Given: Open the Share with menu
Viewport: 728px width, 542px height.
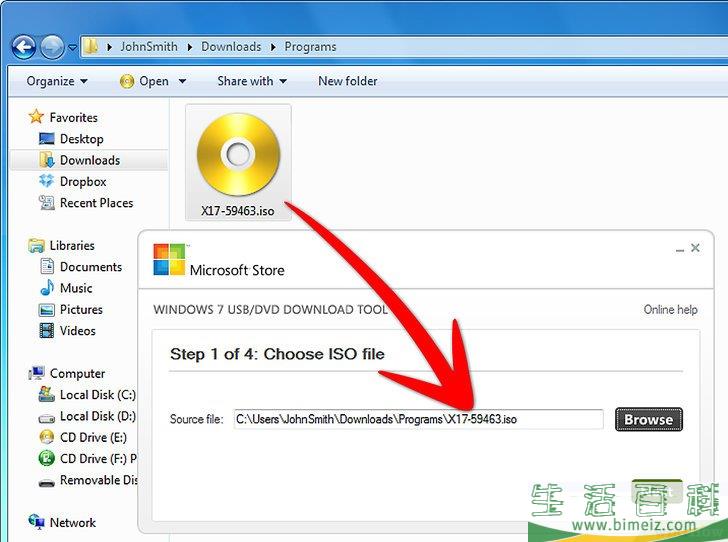Looking at the screenshot, I should (252, 81).
